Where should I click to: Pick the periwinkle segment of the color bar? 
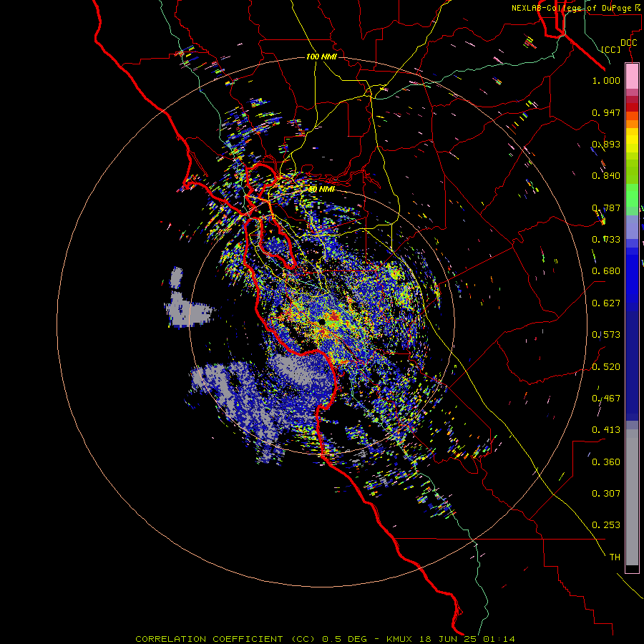coord(632,227)
